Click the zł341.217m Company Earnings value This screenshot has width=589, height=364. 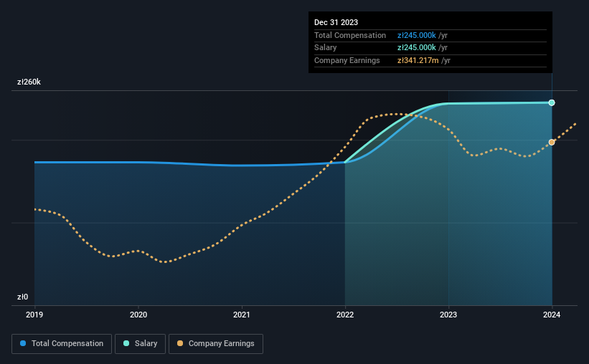click(418, 60)
